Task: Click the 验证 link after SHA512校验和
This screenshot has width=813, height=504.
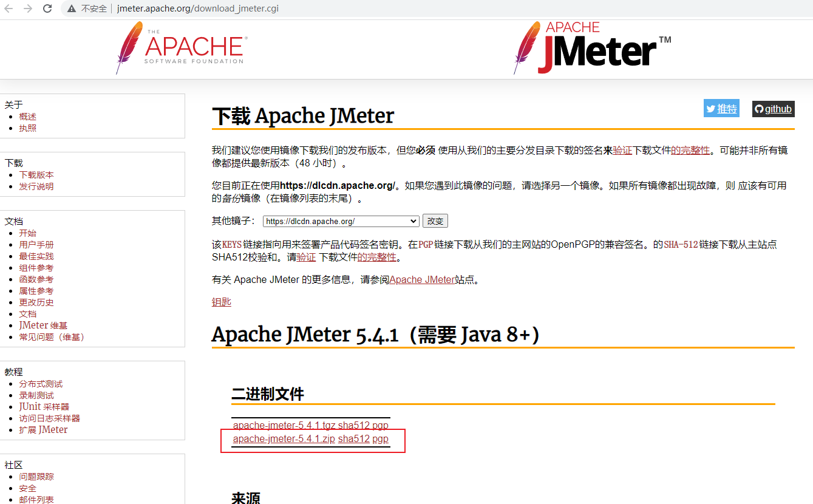Action: coord(307,257)
